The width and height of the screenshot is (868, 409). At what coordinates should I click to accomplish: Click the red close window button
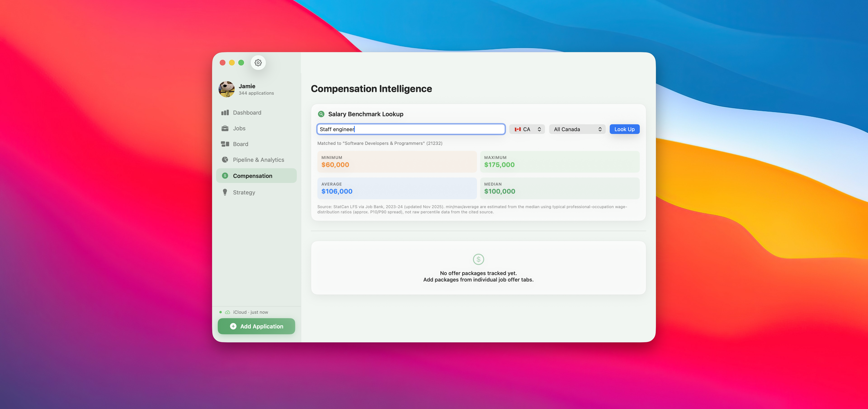pos(222,63)
